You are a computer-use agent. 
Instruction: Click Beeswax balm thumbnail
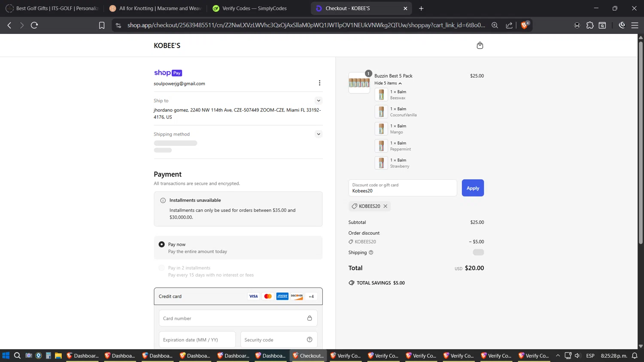tap(381, 94)
